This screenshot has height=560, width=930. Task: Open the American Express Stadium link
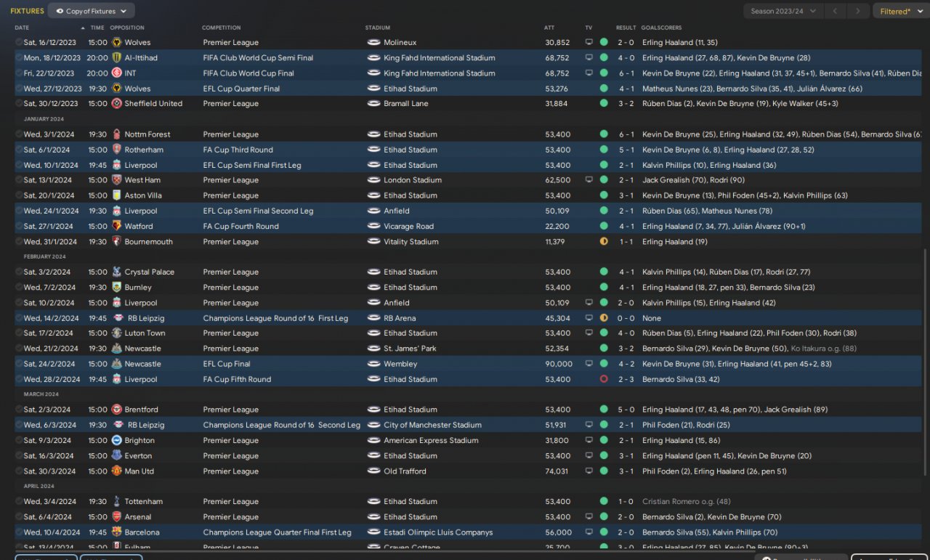coord(431,441)
